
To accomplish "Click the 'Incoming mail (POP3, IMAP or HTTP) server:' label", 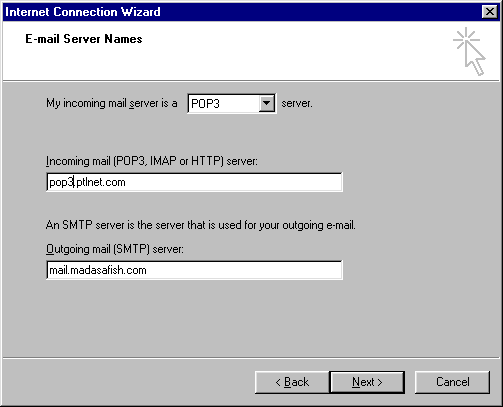I will [x=152, y=161].
